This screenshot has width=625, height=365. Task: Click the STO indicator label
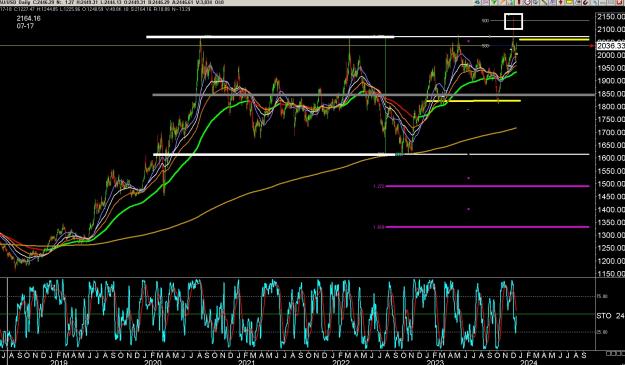(604, 316)
